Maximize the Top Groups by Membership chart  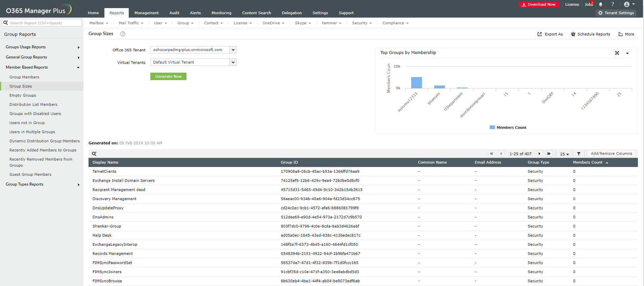point(617,53)
